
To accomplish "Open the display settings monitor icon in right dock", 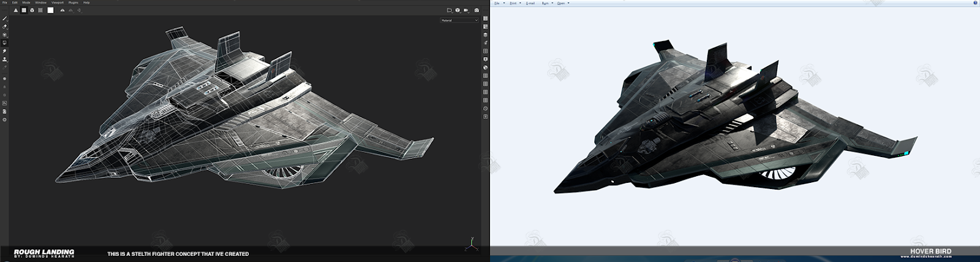I will pyautogui.click(x=485, y=60).
